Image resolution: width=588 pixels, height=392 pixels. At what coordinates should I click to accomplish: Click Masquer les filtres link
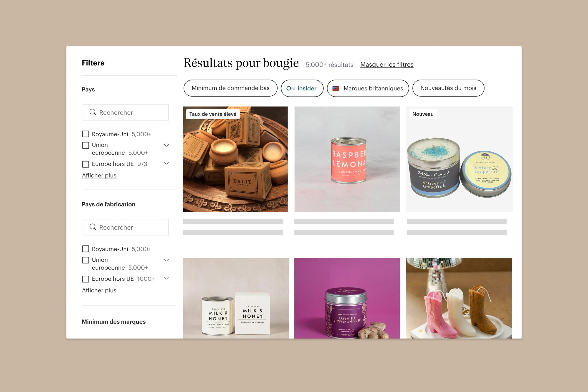click(x=387, y=65)
